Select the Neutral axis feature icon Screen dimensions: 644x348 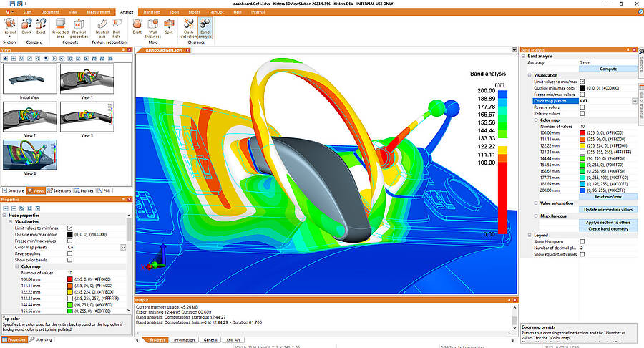(102, 28)
